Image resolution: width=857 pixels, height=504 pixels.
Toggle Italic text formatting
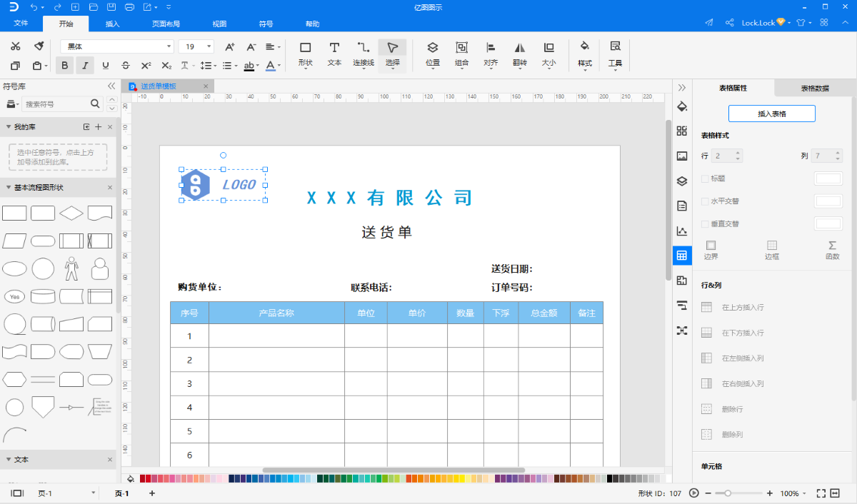point(85,66)
